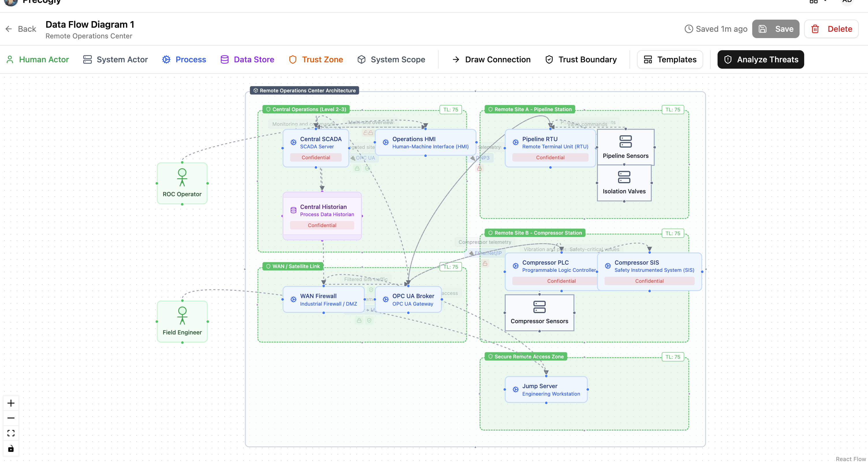Click the Remote Operations Center subtitle
The height and width of the screenshot is (464, 868).
(x=89, y=36)
